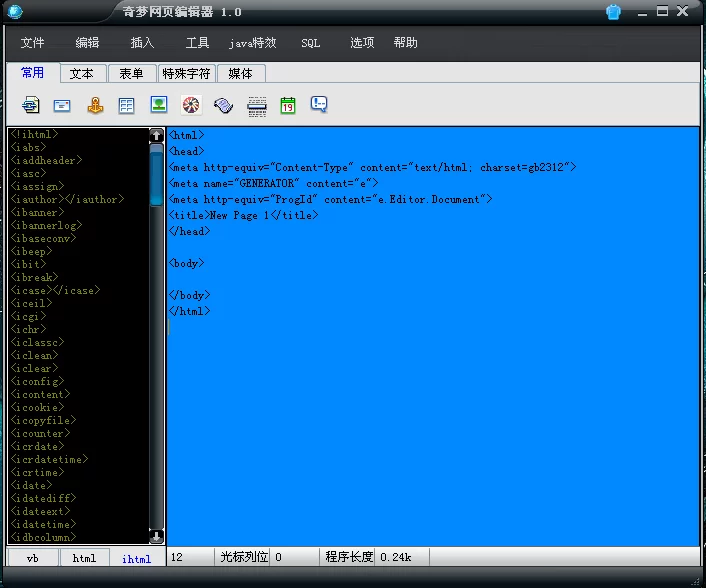Switch to the 常用 tab
The width and height of the screenshot is (706, 588).
[x=32, y=72]
